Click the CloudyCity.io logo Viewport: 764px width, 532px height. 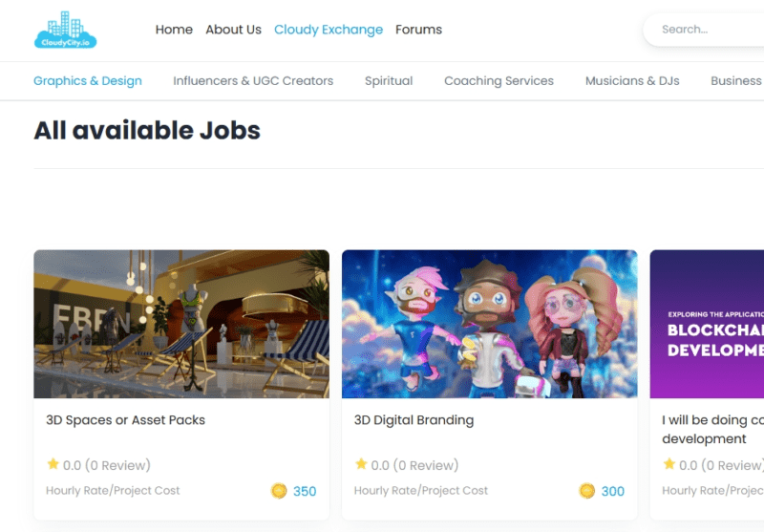[65, 30]
